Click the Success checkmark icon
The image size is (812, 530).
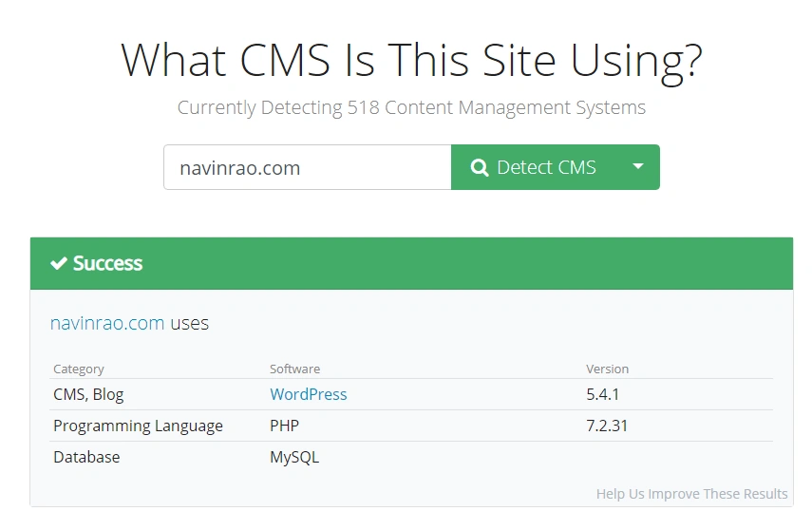tap(59, 263)
